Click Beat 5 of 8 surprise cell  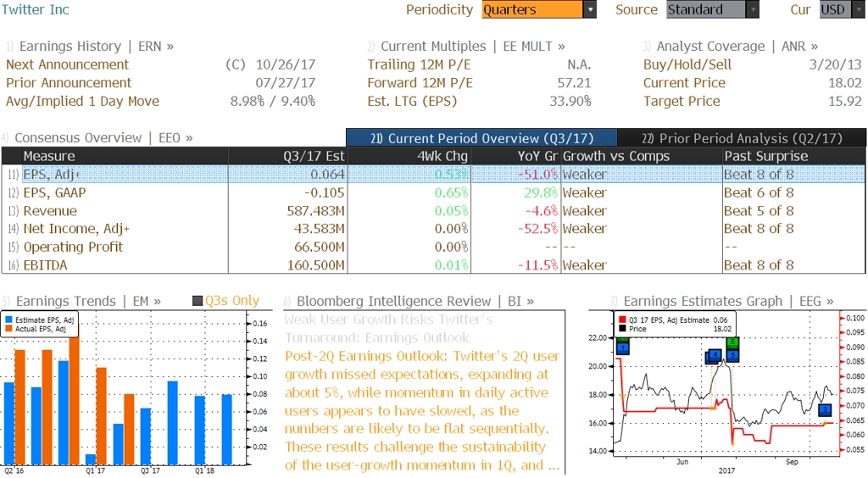click(x=759, y=211)
